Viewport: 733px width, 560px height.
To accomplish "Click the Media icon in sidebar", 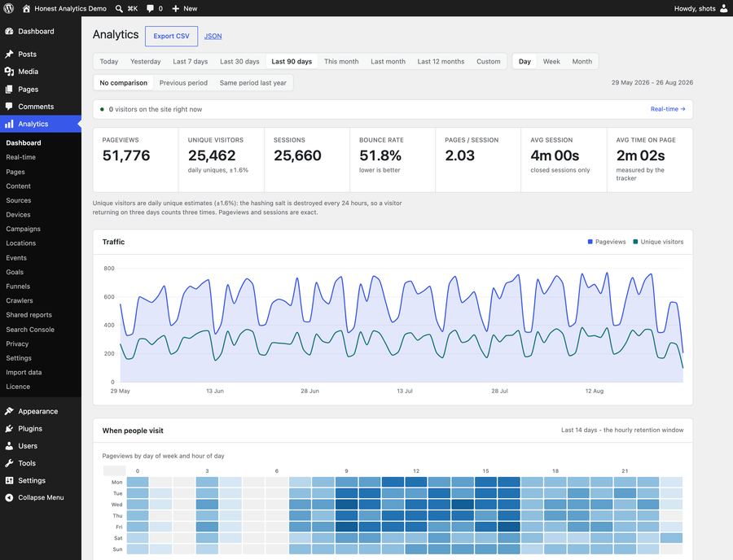I will [x=9, y=72].
